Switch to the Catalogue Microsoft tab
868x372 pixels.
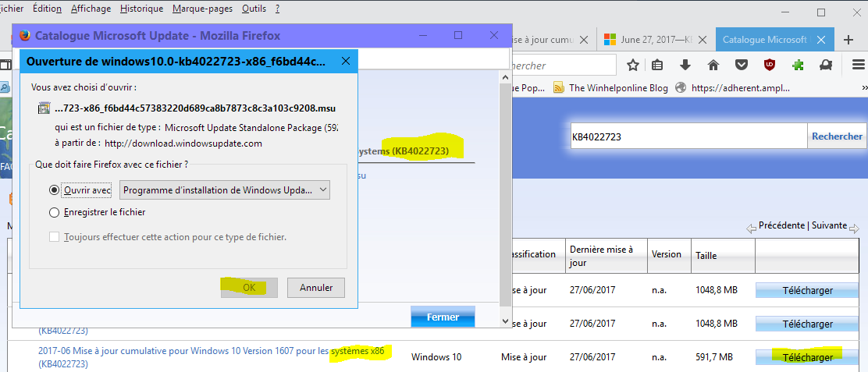(x=774, y=40)
